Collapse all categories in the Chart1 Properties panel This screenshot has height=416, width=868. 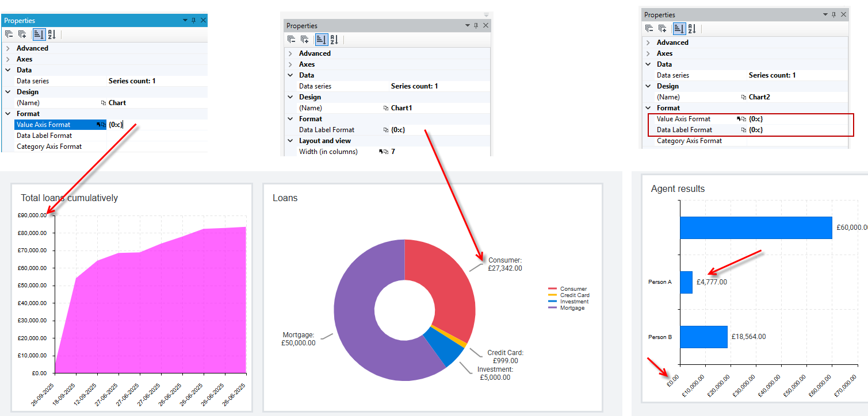pyautogui.click(x=291, y=40)
